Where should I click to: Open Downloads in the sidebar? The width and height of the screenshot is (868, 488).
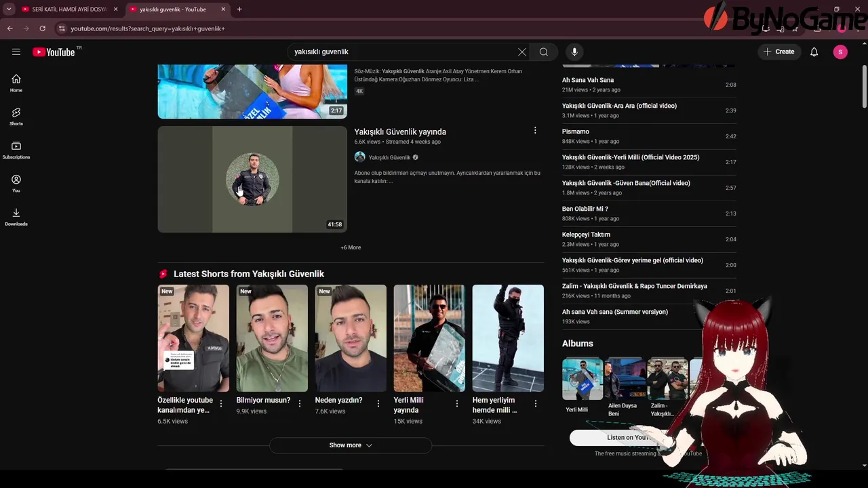pyautogui.click(x=16, y=217)
